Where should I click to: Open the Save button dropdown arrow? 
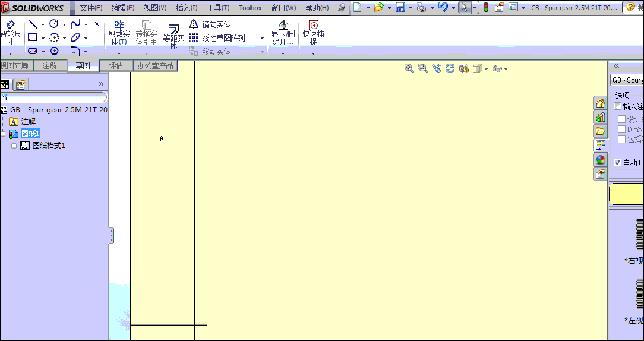tap(411, 8)
